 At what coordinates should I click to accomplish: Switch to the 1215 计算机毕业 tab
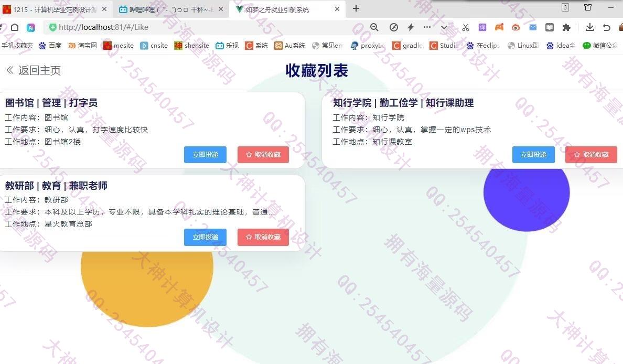pos(56,9)
